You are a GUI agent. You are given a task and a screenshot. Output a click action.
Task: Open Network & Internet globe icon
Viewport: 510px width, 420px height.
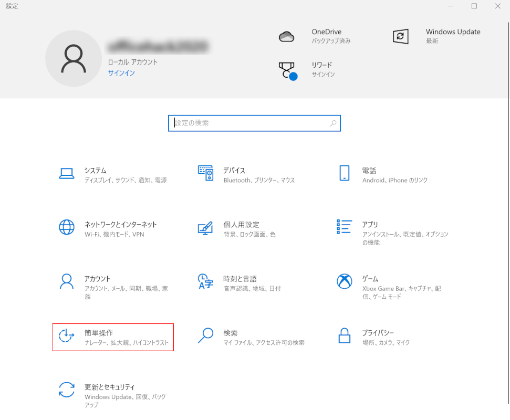[67, 227]
